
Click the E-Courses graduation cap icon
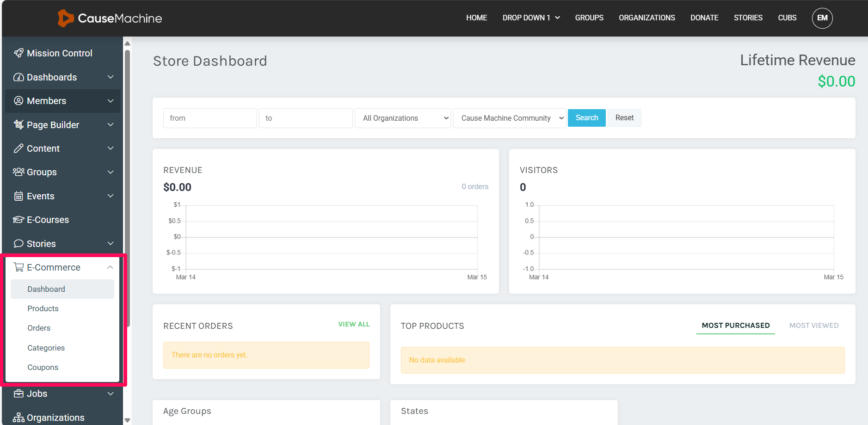click(x=18, y=220)
